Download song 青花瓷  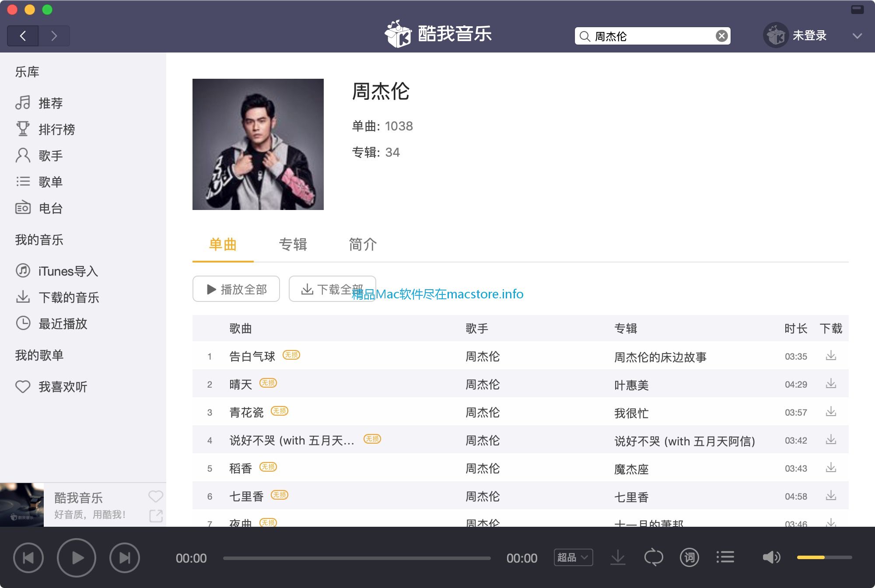tap(831, 412)
